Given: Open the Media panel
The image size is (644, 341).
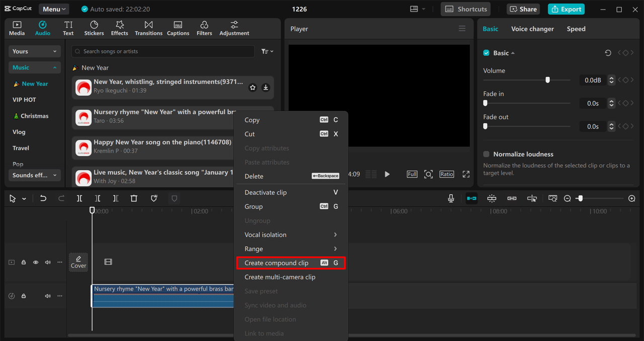Looking at the screenshot, I should pyautogui.click(x=17, y=28).
